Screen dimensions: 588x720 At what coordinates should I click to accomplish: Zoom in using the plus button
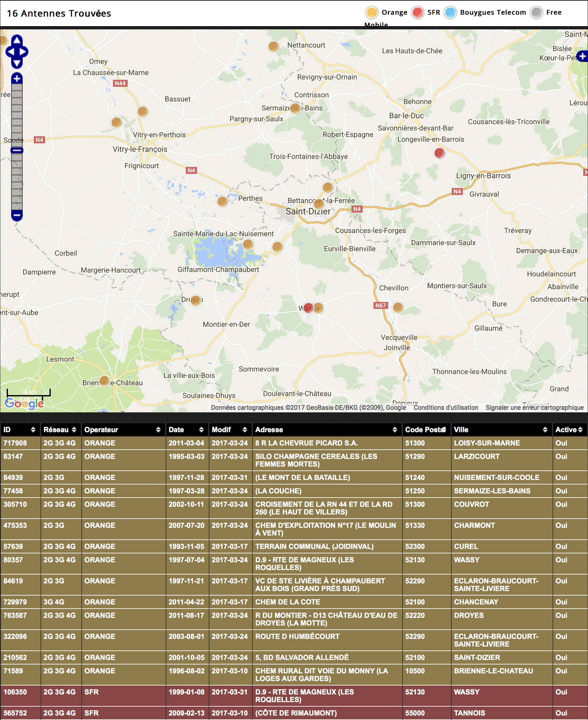17,79
